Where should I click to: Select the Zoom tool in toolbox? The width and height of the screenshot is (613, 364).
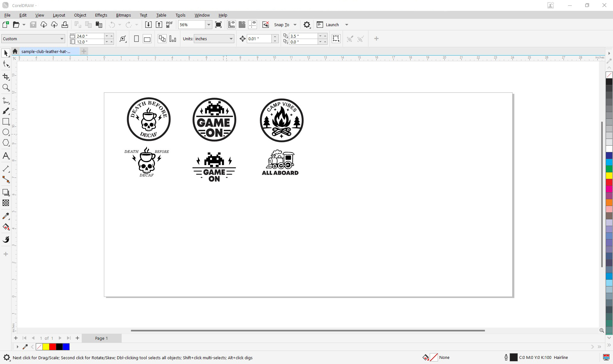6,87
